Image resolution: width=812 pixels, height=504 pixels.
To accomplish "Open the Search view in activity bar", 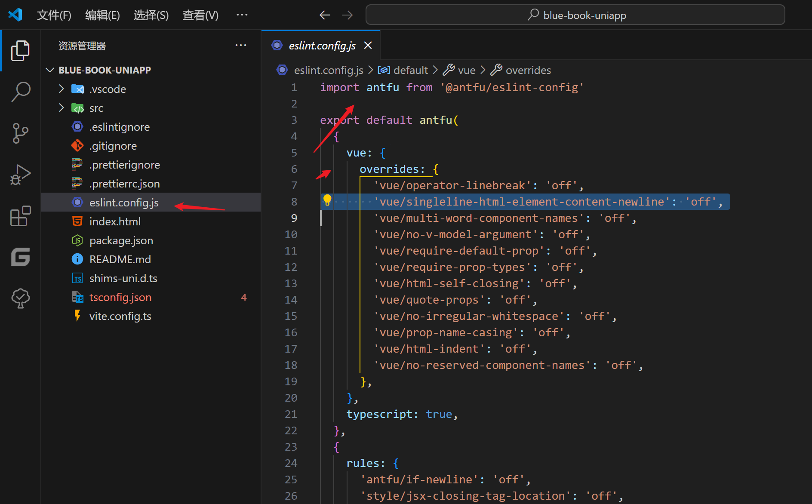I will [20, 92].
